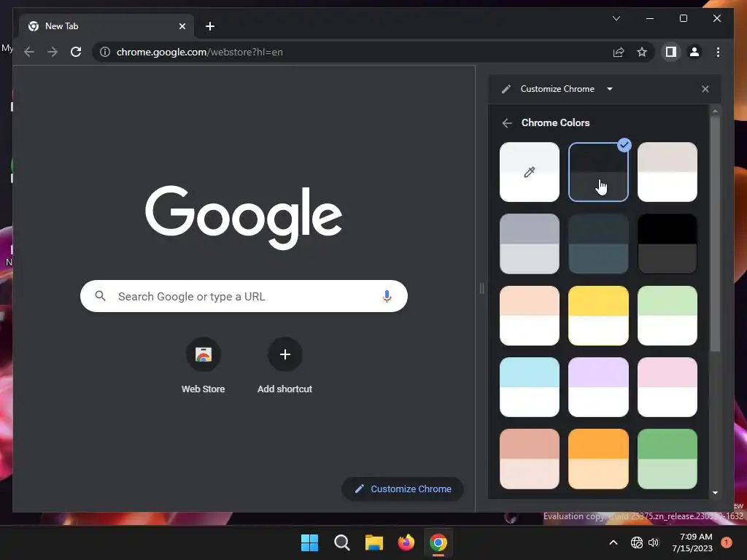Screen dimensions: 747x560
Task: Open the Web Store shortcut
Action: [x=204, y=366]
